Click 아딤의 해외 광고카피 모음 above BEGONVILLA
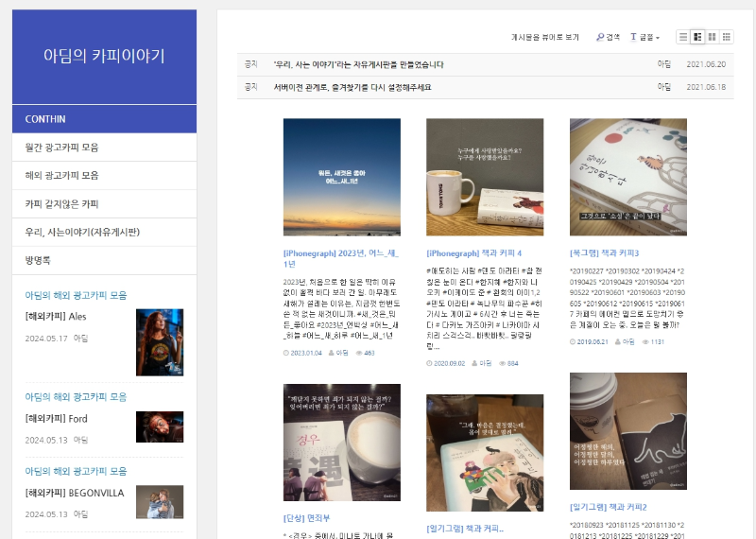Image resolution: width=756 pixels, height=539 pixels. (76, 472)
